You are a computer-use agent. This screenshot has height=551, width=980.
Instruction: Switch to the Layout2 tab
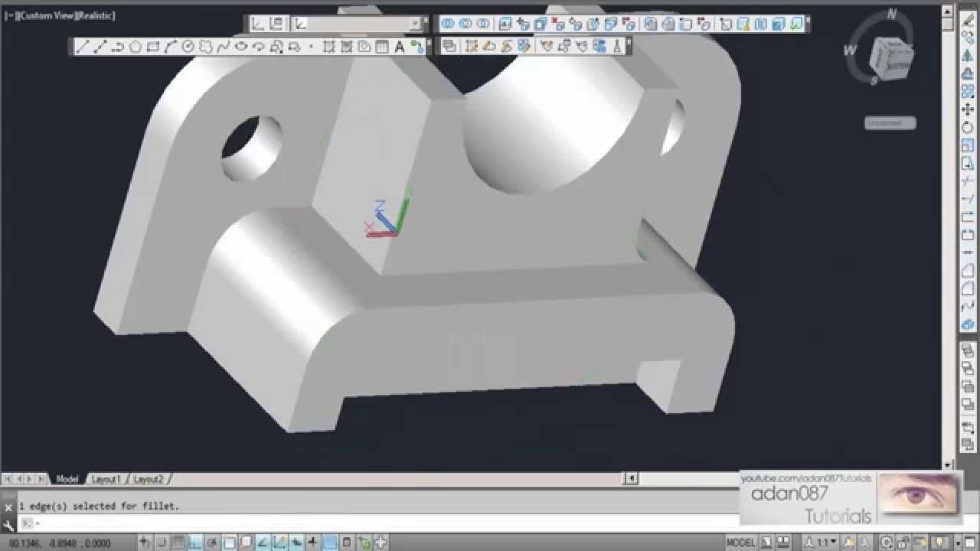(148, 479)
